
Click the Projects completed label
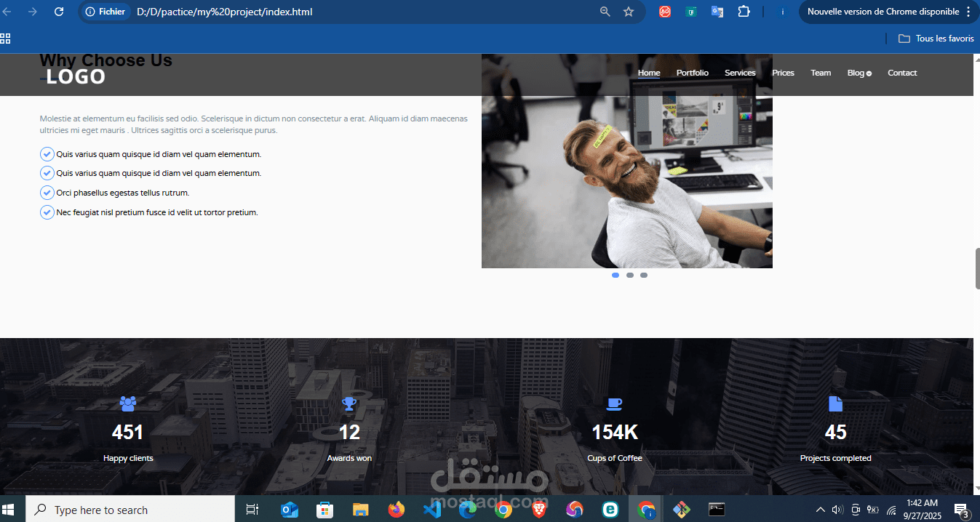835,458
